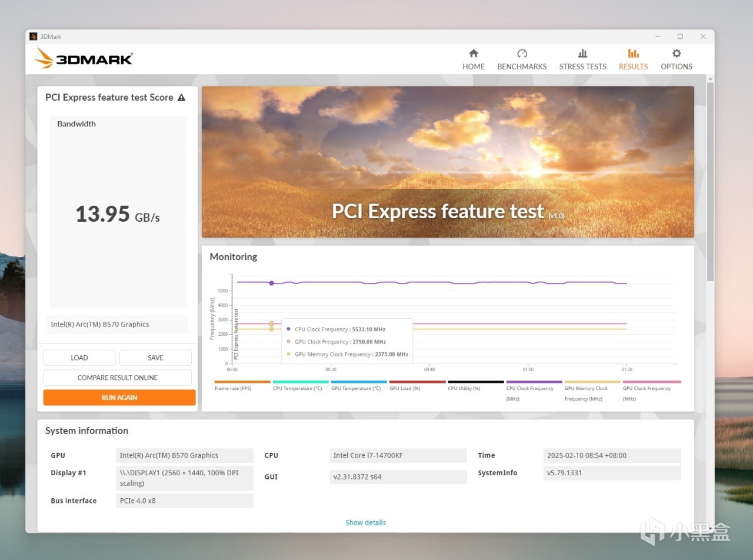753x560 pixels.
Task: Click the Monitoring section heading
Action: [x=234, y=256]
